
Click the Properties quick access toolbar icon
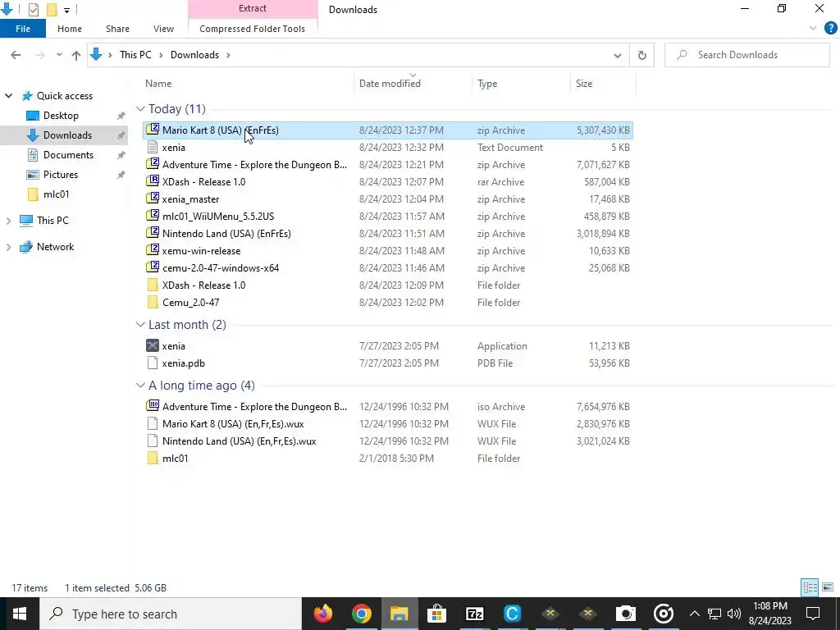pos(33,9)
